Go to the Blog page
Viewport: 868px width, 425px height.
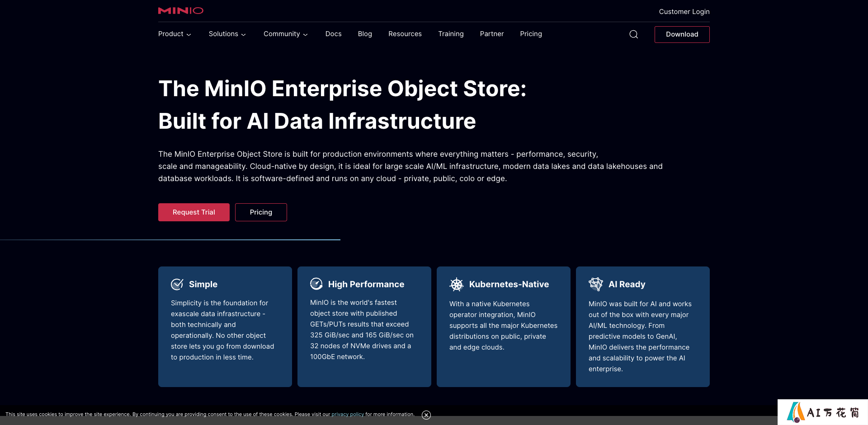[365, 34]
